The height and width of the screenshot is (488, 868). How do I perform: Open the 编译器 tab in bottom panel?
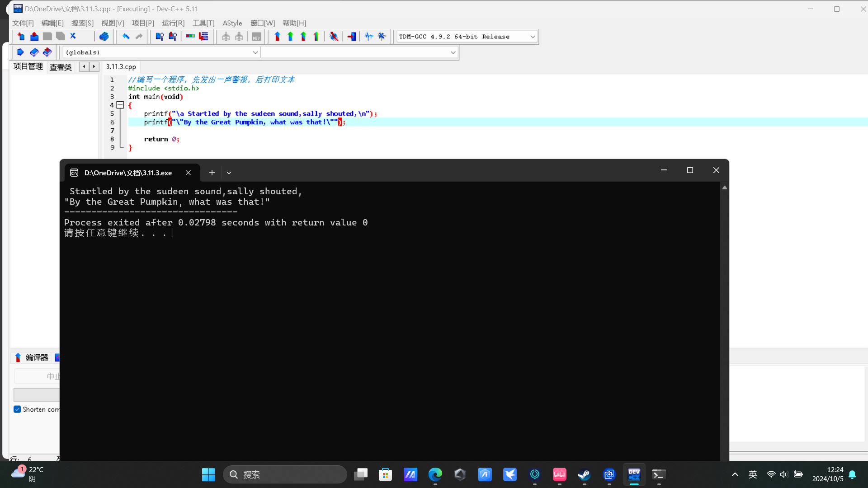click(32, 357)
